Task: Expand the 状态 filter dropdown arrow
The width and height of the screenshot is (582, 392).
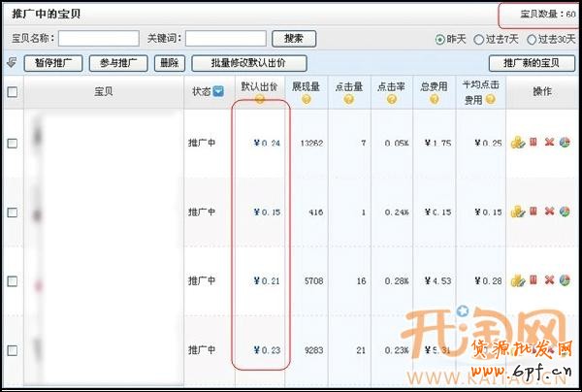Action: (218, 92)
